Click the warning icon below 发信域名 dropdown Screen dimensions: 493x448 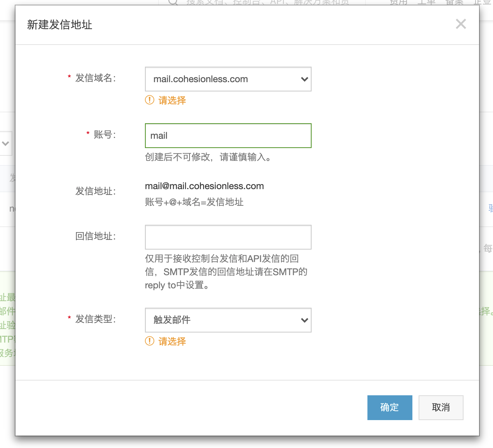(x=150, y=100)
